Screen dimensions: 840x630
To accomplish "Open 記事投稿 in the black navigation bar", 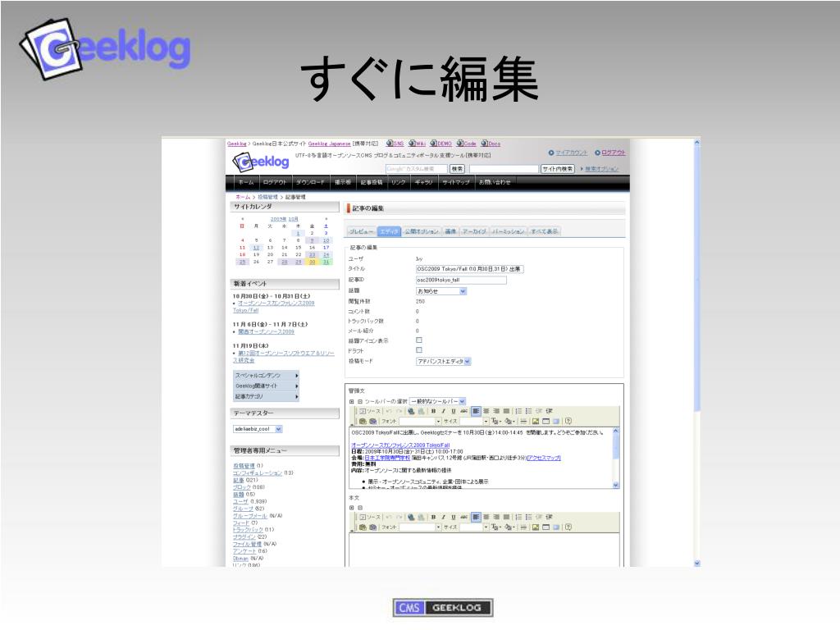I will 372,182.
